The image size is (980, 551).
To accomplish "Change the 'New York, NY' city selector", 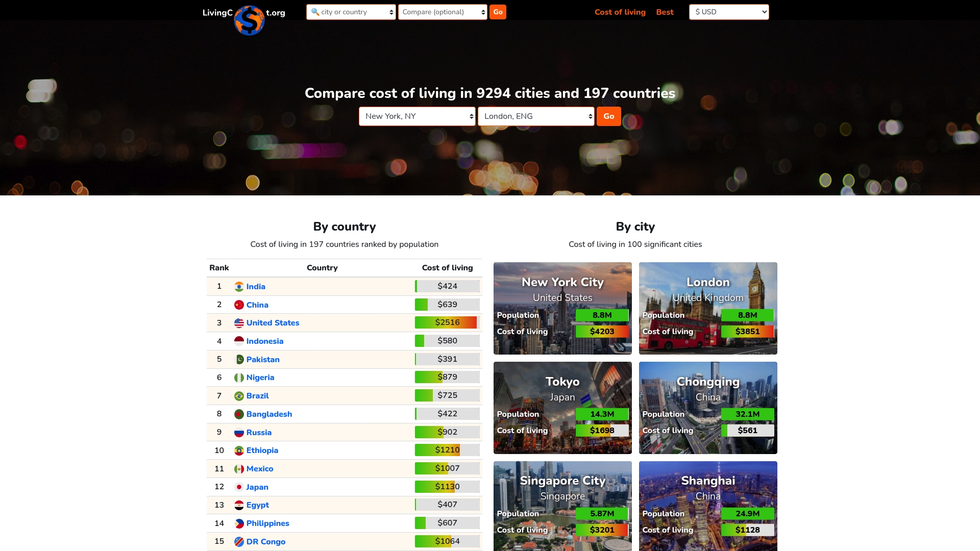I will point(417,116).
